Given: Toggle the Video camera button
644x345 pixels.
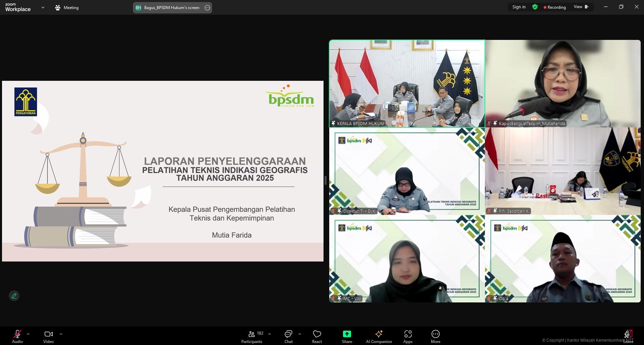Looking at the screenshot, I should [x=48, y=336].
